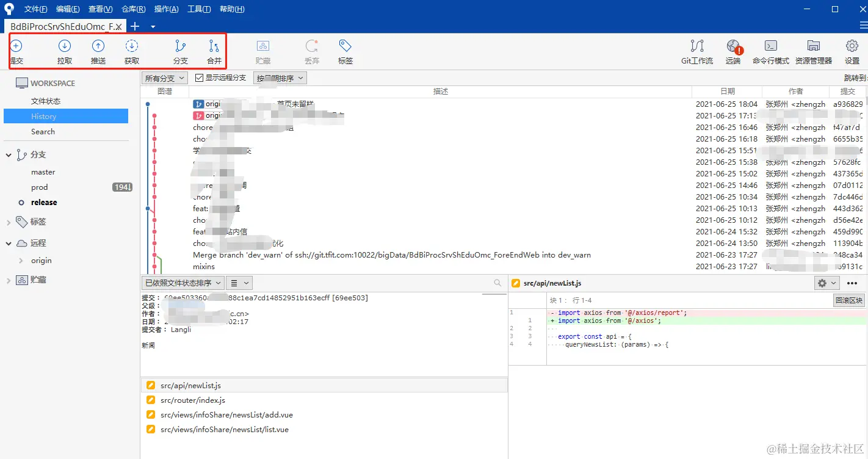
Task: Click the 图谱 column header
Action: coord(165,92)
